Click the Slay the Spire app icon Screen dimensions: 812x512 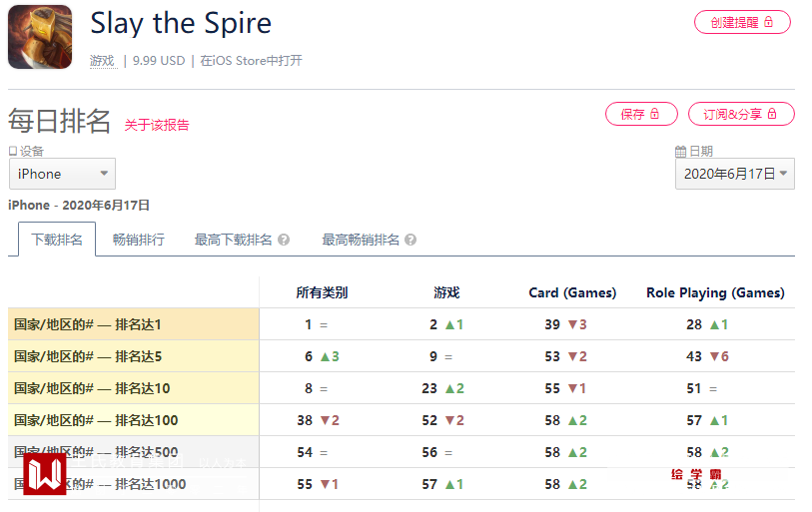(x=40, y=37)
